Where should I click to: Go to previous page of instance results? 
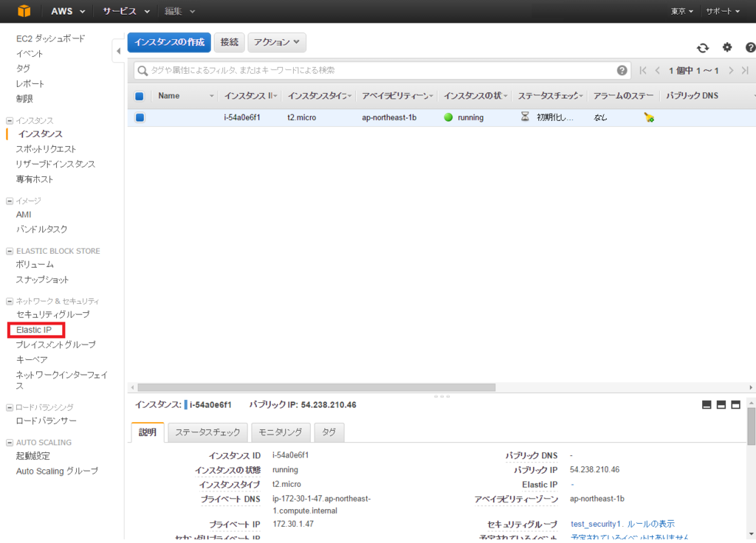[x=658, y=70]
